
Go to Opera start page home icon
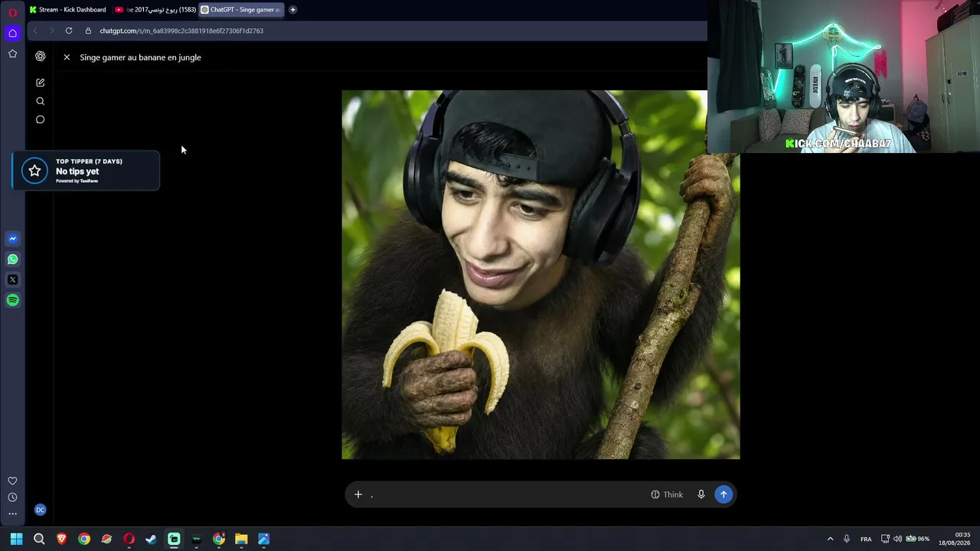(12, 33)
